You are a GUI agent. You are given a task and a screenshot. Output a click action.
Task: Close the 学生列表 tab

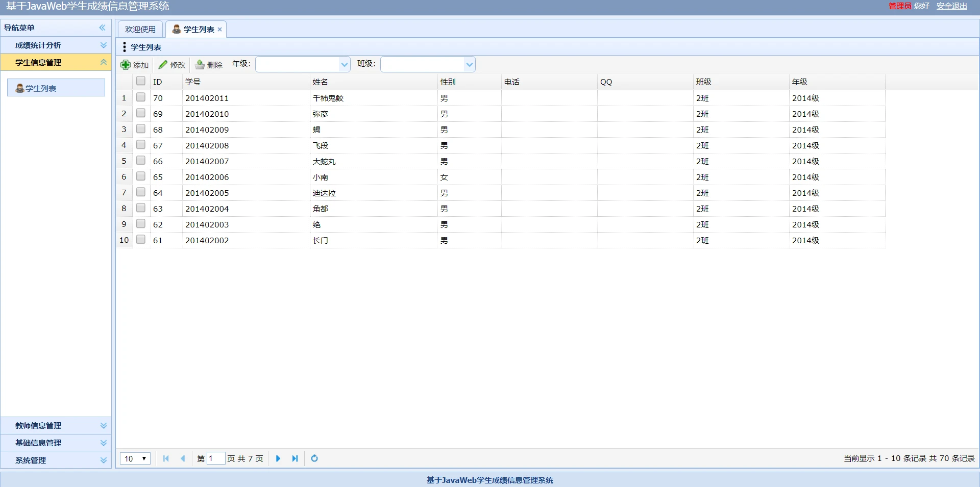coord(220,30)
